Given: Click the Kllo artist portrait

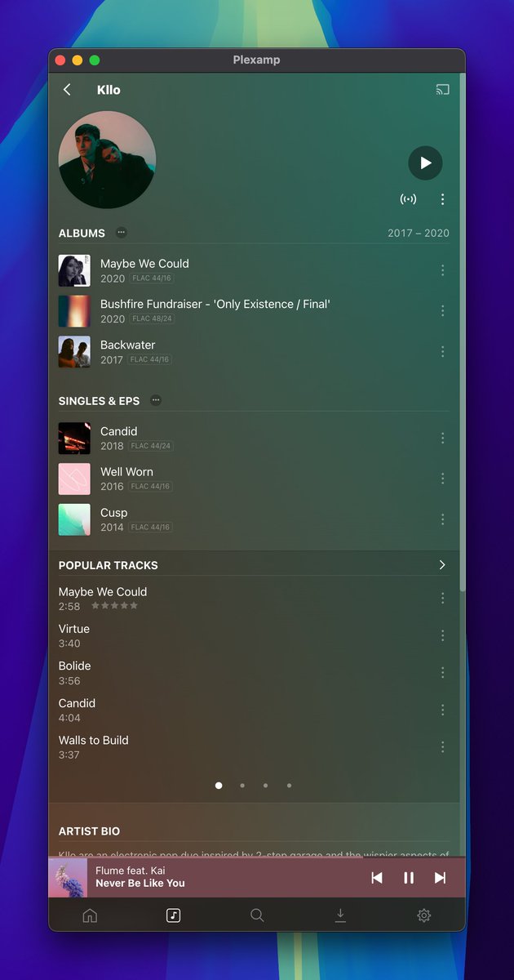Looking at the screenshot, I should click(x=107, y=160).
